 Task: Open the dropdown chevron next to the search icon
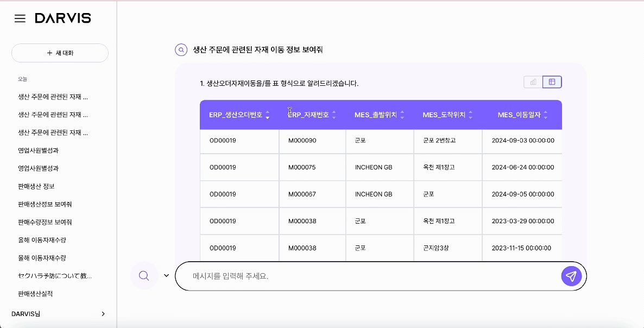(x=167, y=276)
